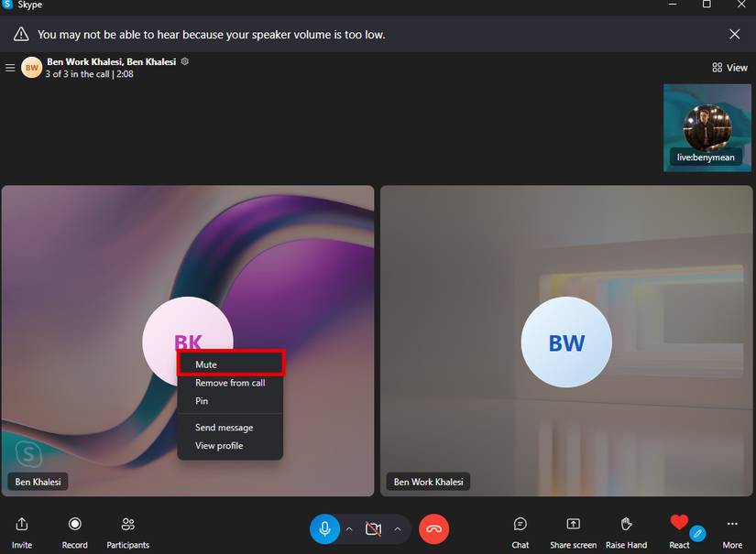The height and width of the screenshot is (554, 756).
Task: Expand microphone audio settings chevron
Action: (349, 529)
